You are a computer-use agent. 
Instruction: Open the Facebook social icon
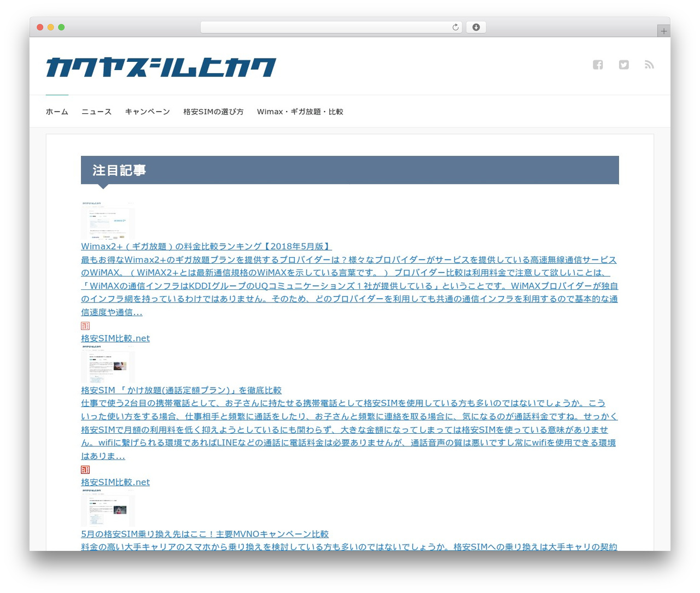pos(598,65)
